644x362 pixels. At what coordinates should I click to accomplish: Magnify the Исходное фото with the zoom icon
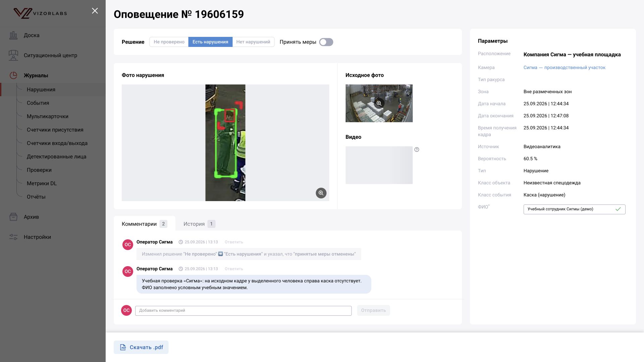click(379, 103)
